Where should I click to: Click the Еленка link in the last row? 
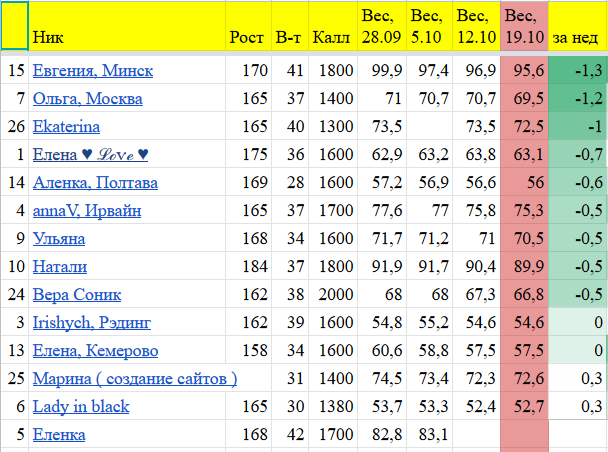59,435
